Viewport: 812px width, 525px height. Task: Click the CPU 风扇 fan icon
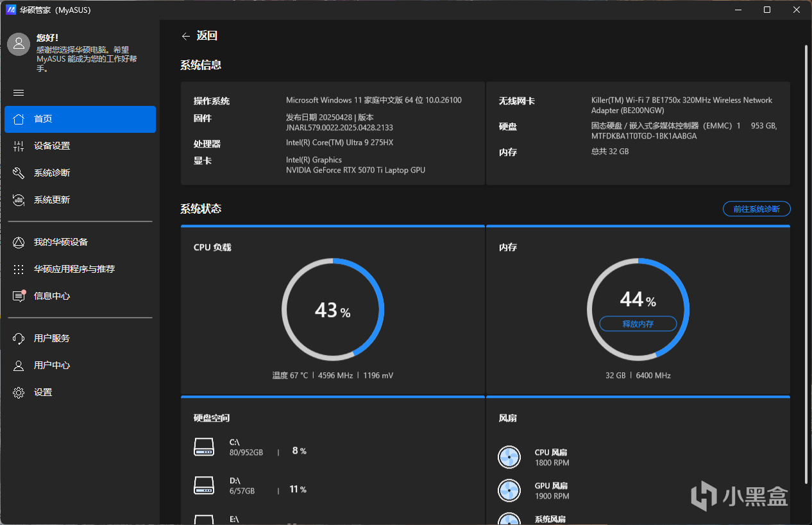(509, 457)
